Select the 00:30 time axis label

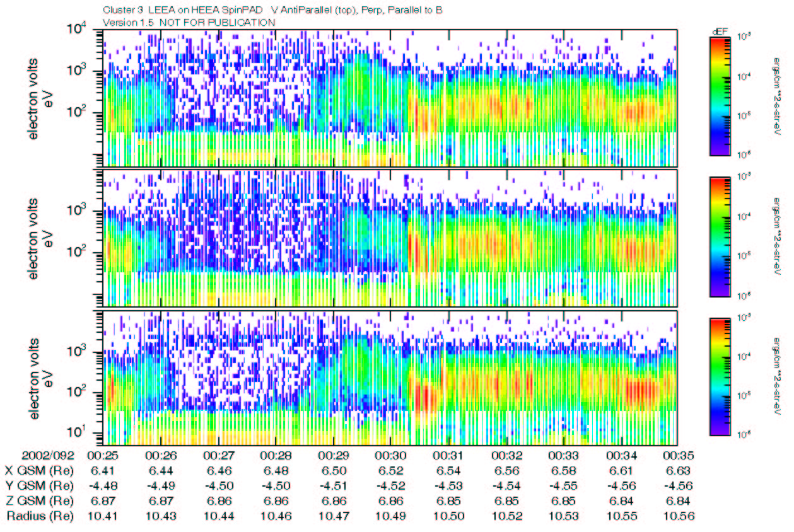(x=392, y=455)
